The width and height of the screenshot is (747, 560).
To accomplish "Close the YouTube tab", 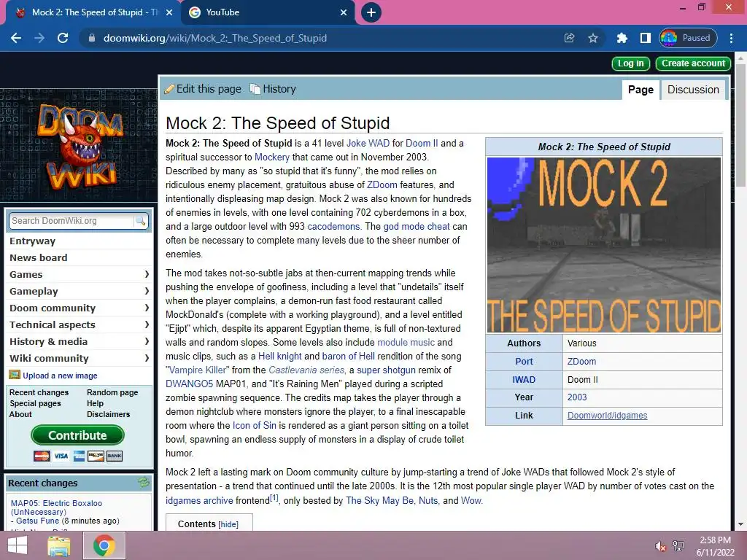I will [344, 12].
